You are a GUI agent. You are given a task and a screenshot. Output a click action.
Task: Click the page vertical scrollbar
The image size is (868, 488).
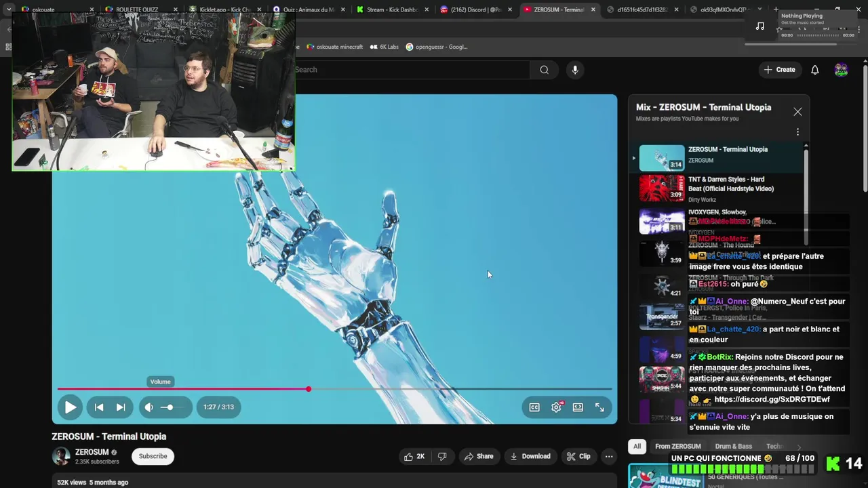865,129
